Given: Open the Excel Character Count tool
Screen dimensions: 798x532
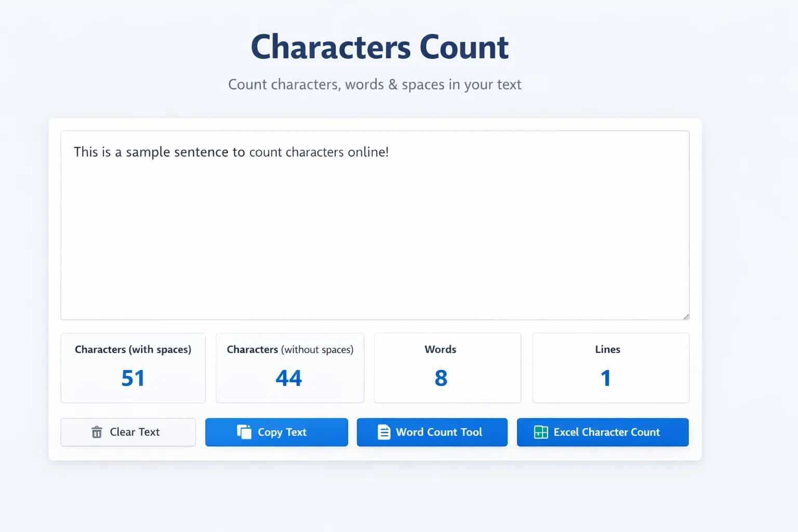Looking at the screenshot, I should click(x=602, y=432).
